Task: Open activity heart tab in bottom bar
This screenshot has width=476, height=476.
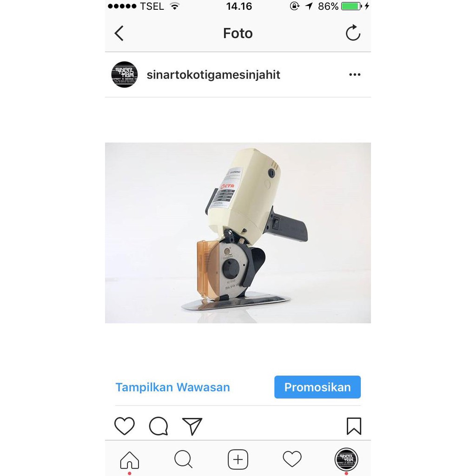Action: pos(292,459)
